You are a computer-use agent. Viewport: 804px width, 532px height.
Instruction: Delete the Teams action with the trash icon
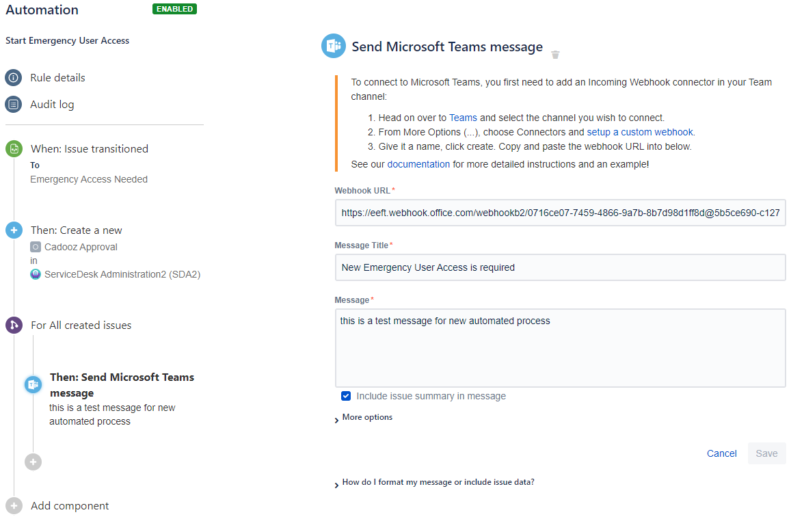pos(555,55)
